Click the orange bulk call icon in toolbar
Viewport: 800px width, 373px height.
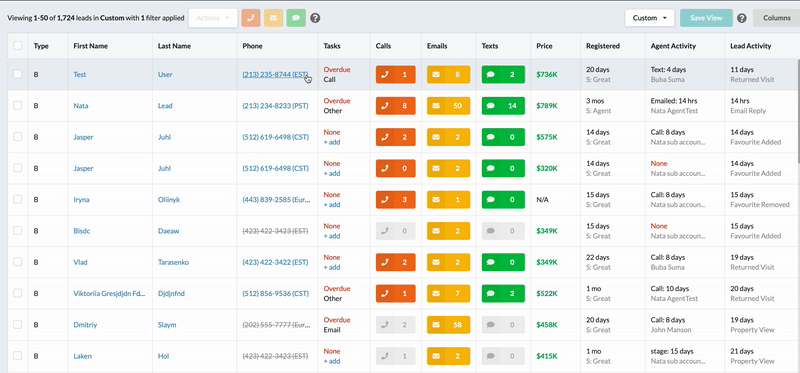251,18
